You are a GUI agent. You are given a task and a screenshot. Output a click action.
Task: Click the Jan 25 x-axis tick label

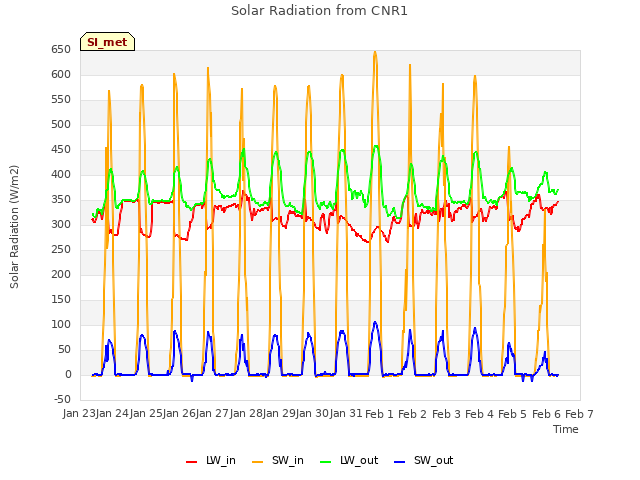pos(146,413)
